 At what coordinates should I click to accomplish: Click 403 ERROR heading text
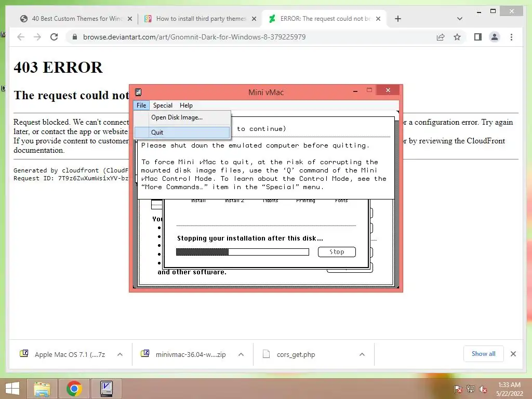(x=58, y=67)
